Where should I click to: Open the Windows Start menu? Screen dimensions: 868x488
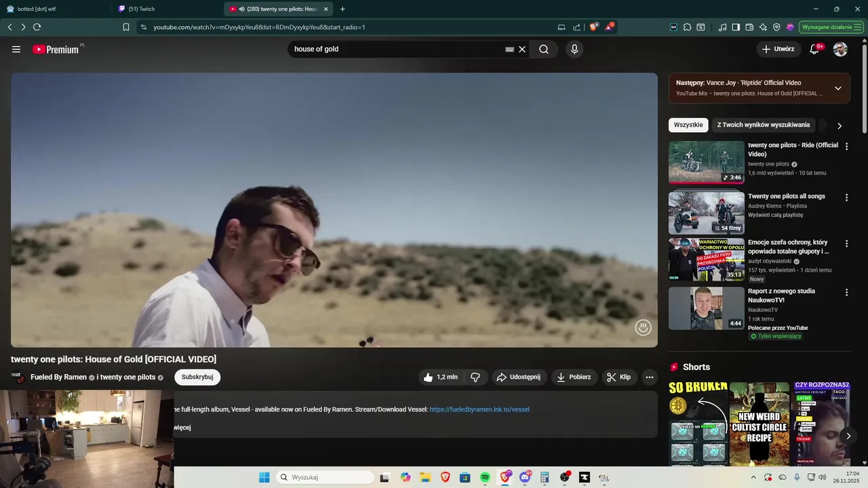click(264, 477)
